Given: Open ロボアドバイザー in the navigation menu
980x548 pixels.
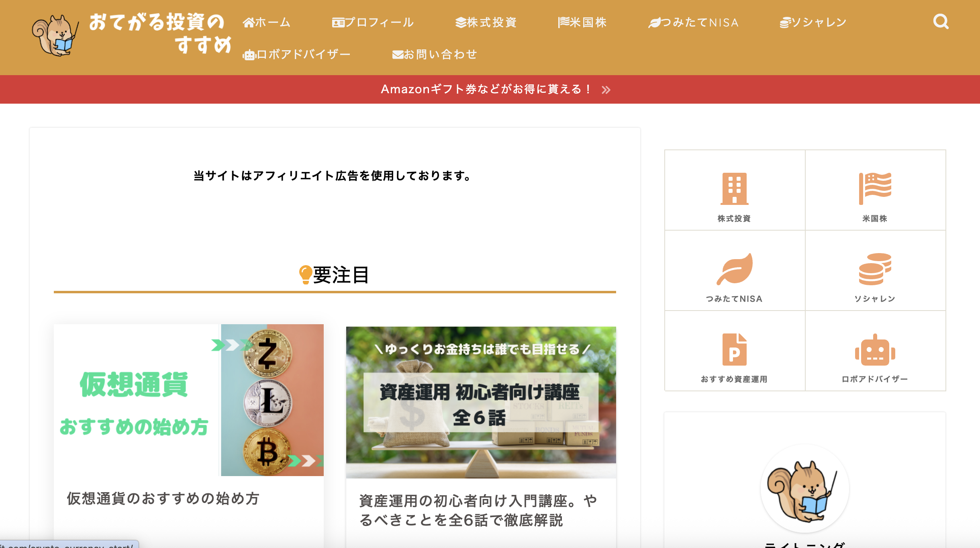Looking at the screenshot, I should [x=297, y=54].
